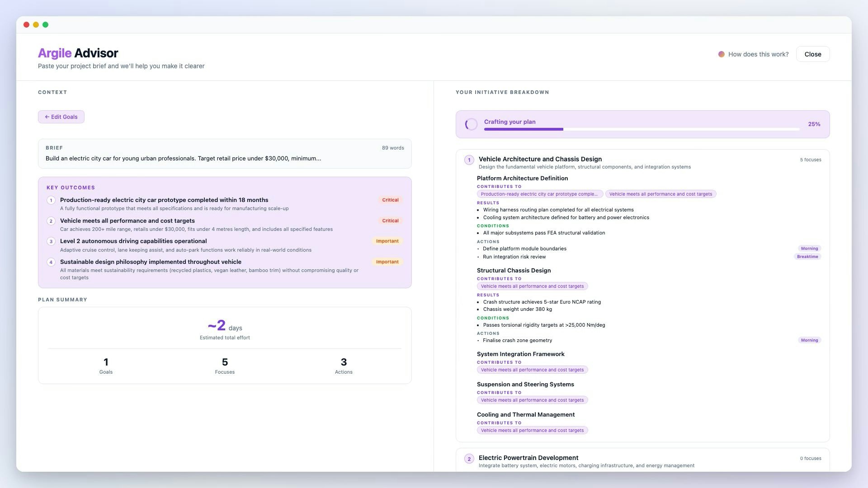Select 'Define platform module boundaries' action

[524, 249]
